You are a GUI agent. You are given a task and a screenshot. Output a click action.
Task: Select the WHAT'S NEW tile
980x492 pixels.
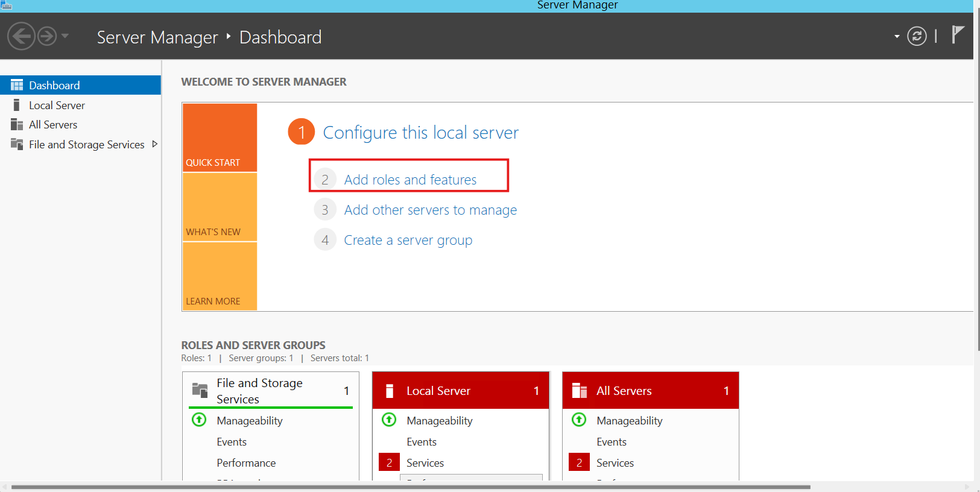click(220, 207)
